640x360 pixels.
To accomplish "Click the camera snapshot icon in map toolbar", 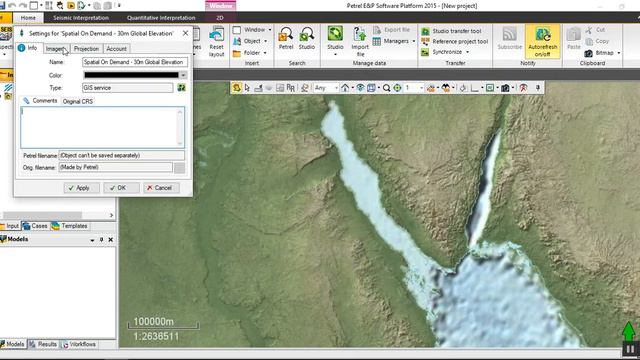I will point(505,88).
